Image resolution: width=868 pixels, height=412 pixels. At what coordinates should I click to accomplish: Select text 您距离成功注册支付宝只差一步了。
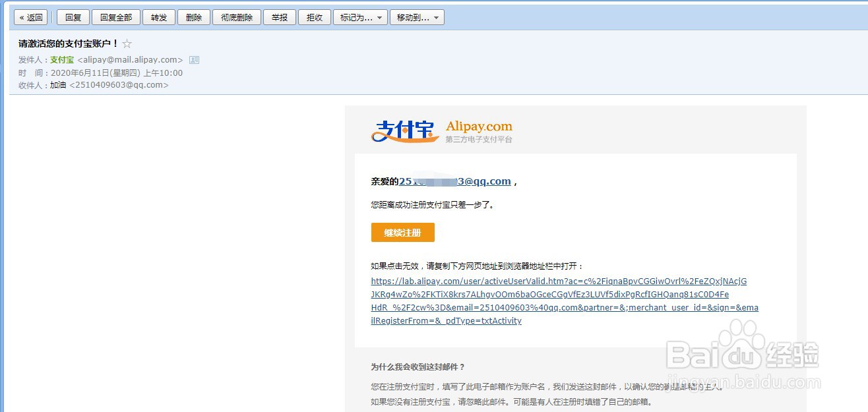pyautogui.click(x=433, y=205)
